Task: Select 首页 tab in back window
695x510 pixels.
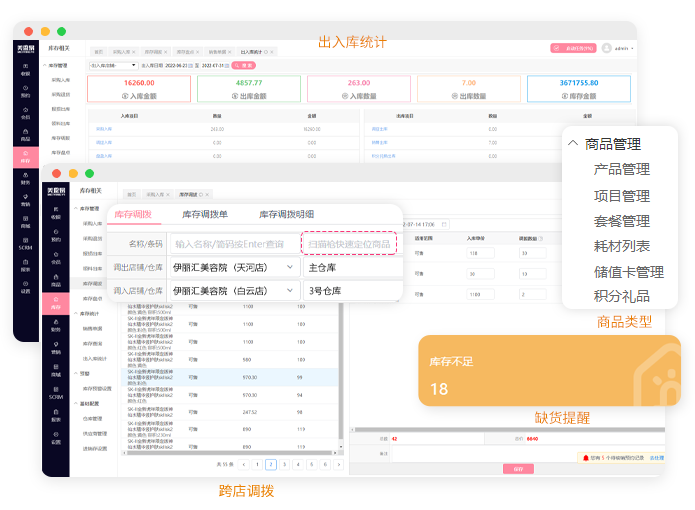Action: point(98,52)
